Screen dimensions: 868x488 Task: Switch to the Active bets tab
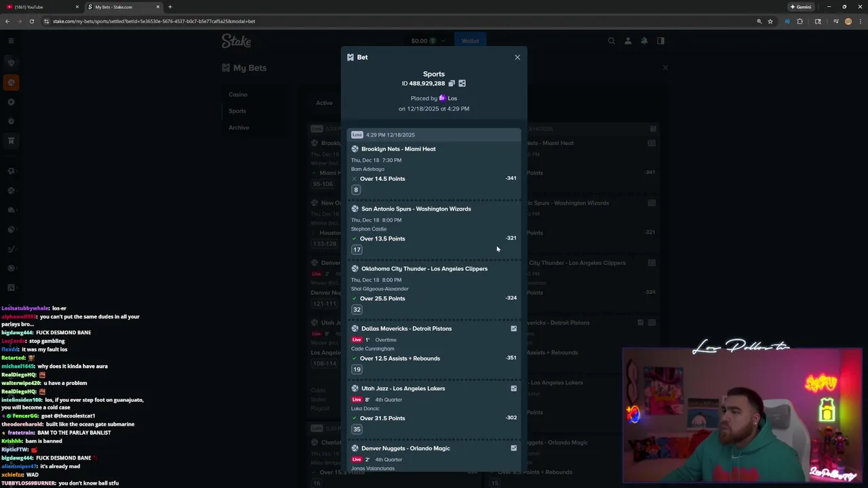pos(324,103)
